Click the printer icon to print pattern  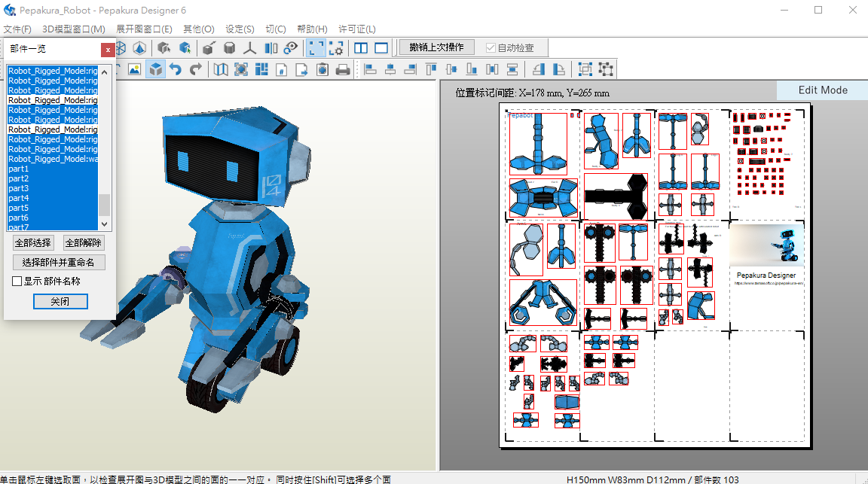[343, 69]
